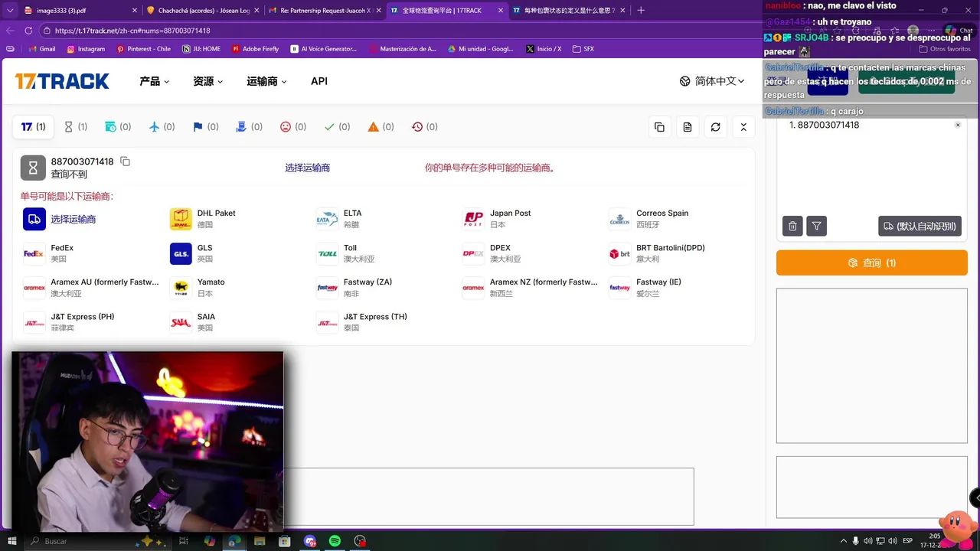Remove number 887003071418 from input list

[958, 125]
